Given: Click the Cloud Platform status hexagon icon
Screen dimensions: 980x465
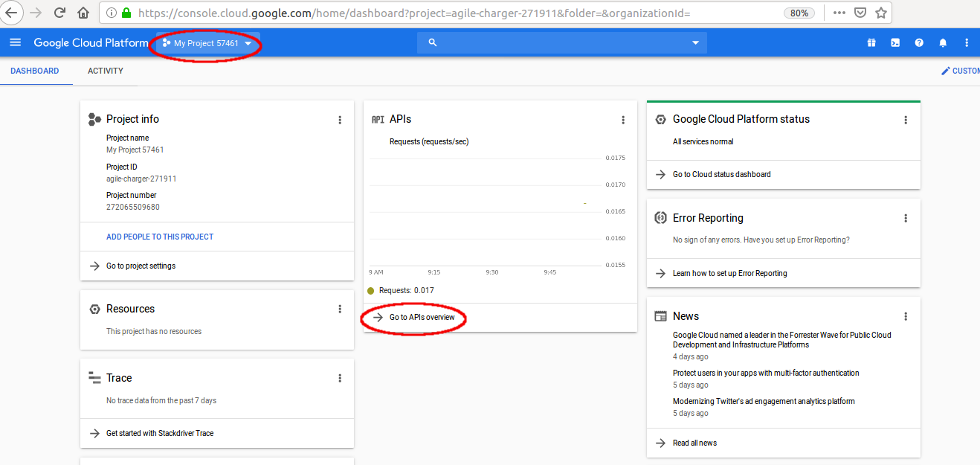Looking at the screenshot, I should coord(660,119).
